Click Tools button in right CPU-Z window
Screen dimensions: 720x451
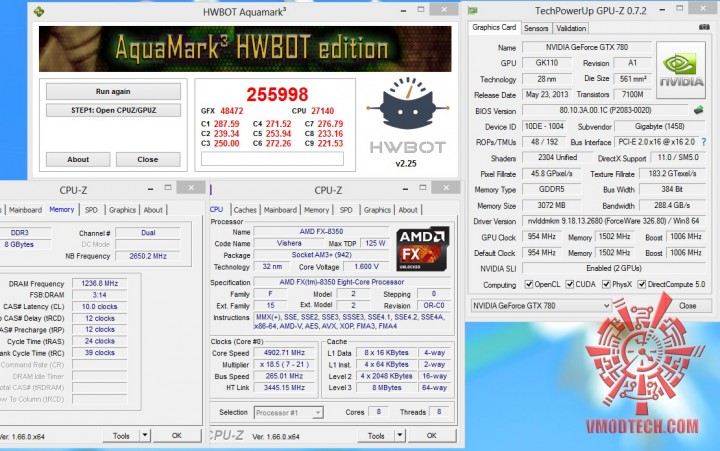[376, 435]
